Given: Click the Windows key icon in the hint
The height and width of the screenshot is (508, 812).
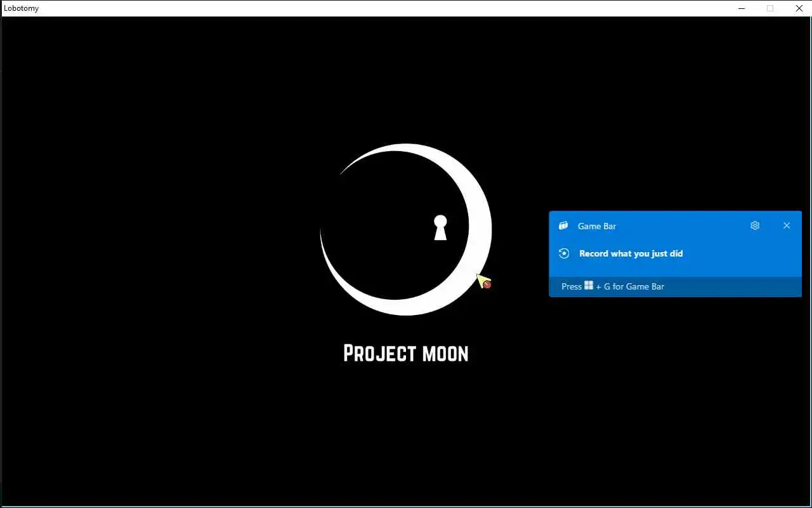Looking at the screenshot, I should point(589,286).
